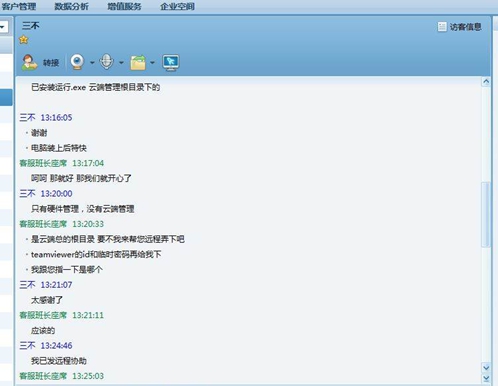Viewport: 498px width, 386px height.
Task: Click the message 应该的
Action: point(43,331)
